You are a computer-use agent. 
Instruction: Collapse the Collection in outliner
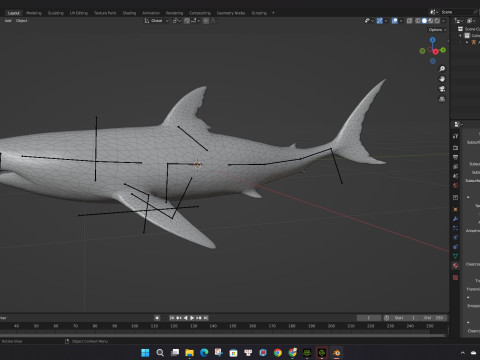tap(461, 36)
